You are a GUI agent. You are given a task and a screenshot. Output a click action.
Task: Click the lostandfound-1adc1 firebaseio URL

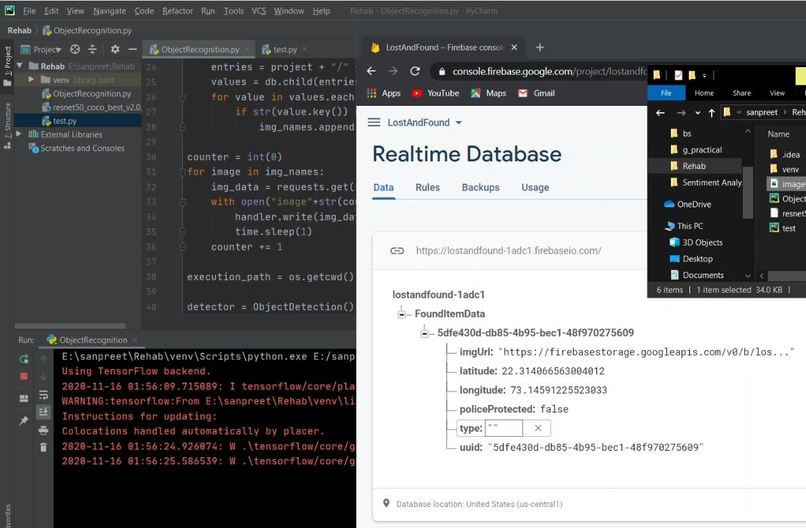(508, 250)
